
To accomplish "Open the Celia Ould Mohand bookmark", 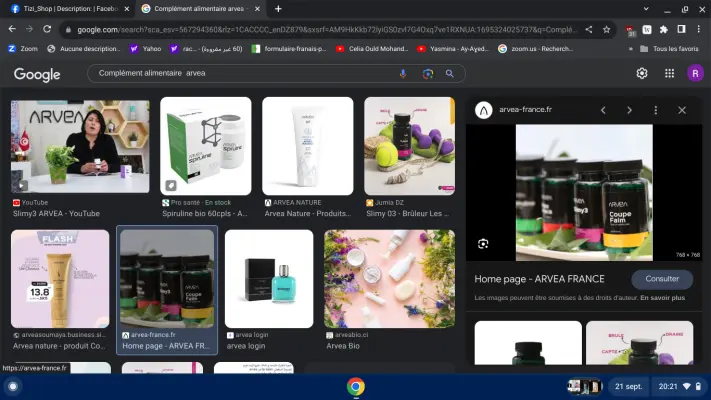I will pyautogui.click(x=372, y=49).
